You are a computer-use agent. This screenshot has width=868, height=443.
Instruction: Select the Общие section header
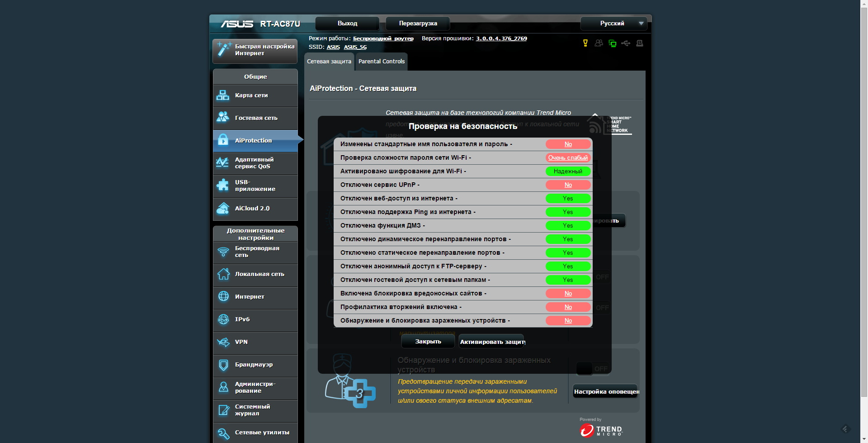(255, 76)
